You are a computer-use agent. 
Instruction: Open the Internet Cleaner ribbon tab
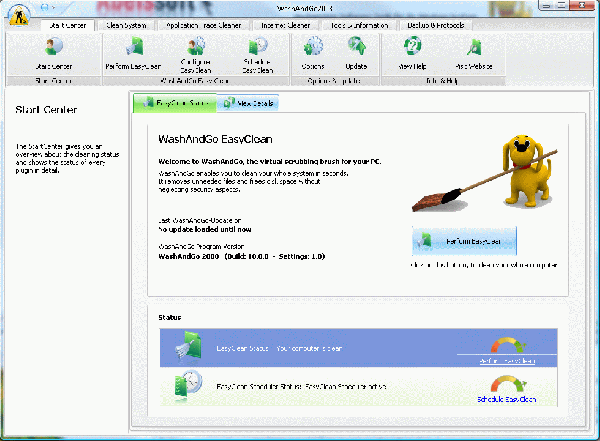pyautogui.click(x=285, y=26)
